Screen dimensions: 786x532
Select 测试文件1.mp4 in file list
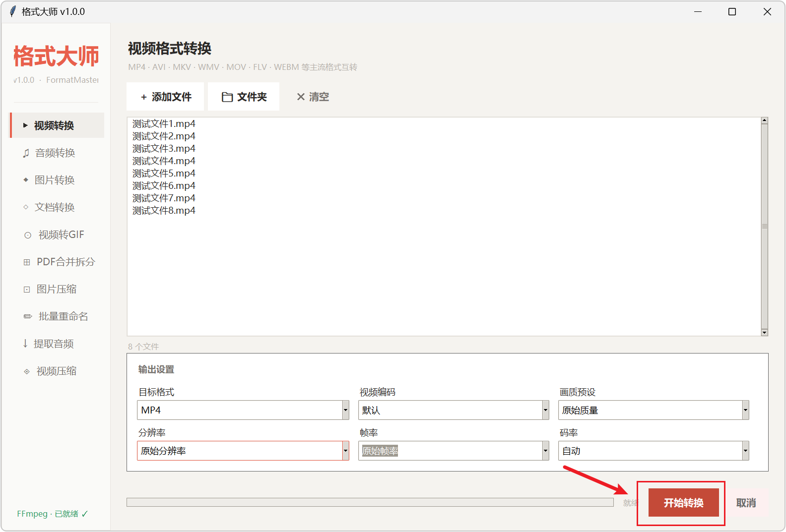pos(164,123)
